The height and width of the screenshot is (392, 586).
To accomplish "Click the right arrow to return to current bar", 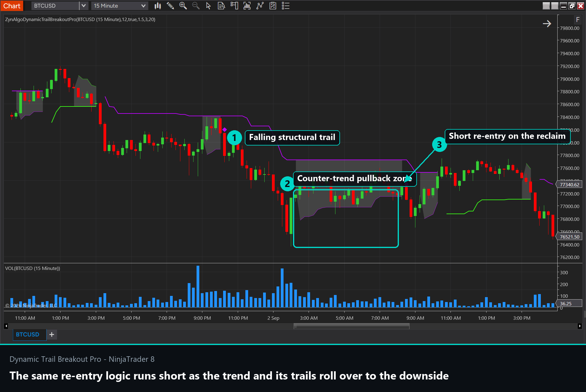I will pos(547,24).
